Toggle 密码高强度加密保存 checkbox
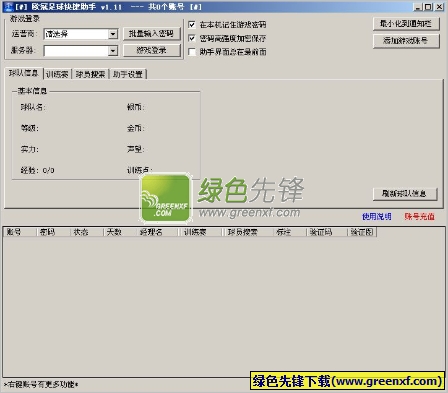The height and width of the screenshot is (393, 448). (192, 38)
